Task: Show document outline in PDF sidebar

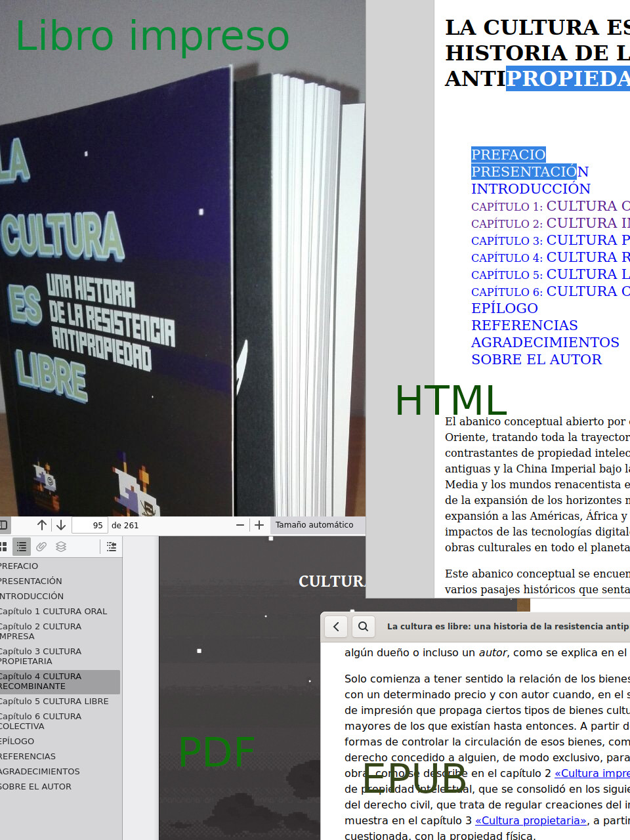Action: click(x=22, y=547)
